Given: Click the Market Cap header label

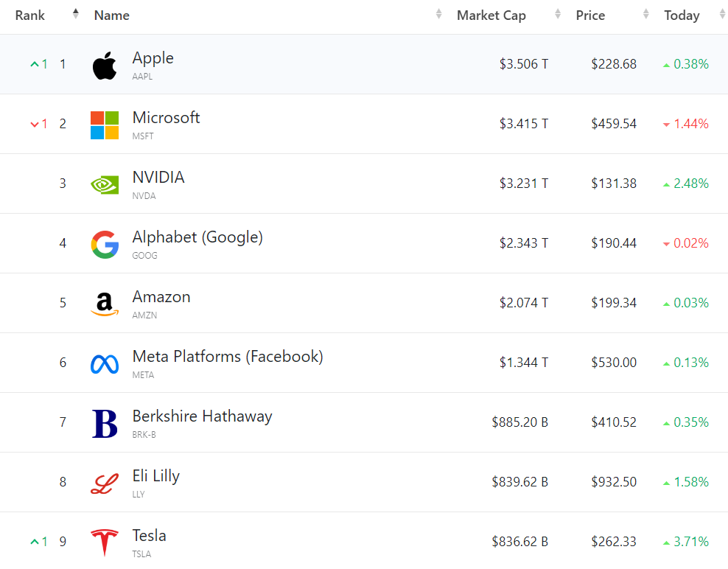Looking at the screenshot, I should 491,15.
